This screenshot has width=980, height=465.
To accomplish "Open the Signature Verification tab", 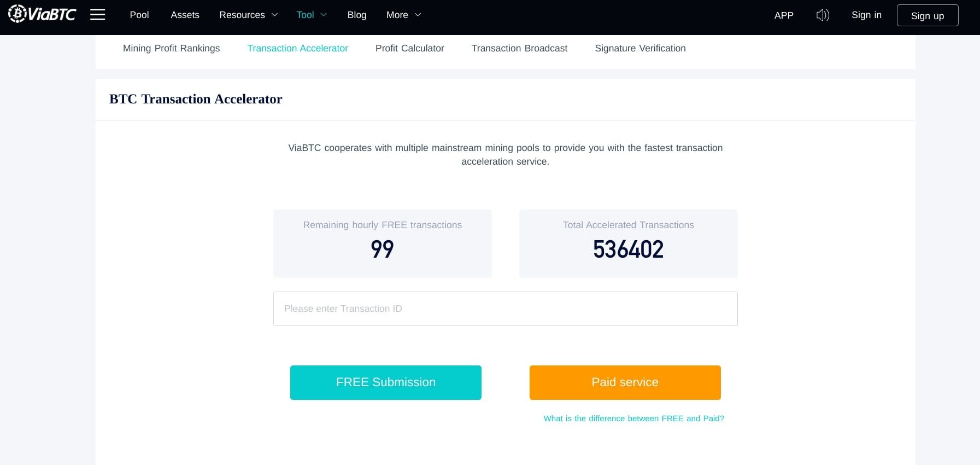I will point(640,48).
